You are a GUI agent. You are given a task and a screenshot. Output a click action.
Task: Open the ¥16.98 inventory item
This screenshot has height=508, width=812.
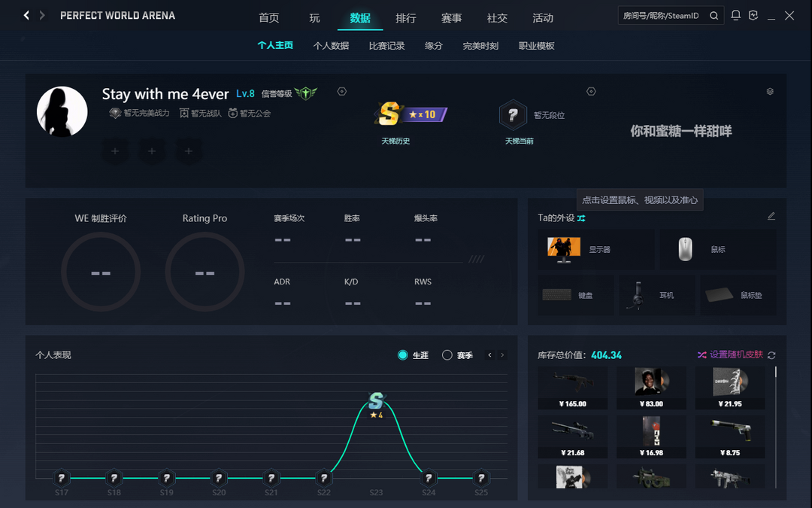click(x=651, y=437)
